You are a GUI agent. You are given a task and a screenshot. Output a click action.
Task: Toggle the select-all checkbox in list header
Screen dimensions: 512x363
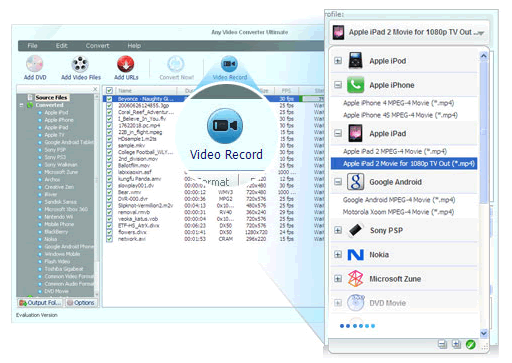tap(109, 91)
